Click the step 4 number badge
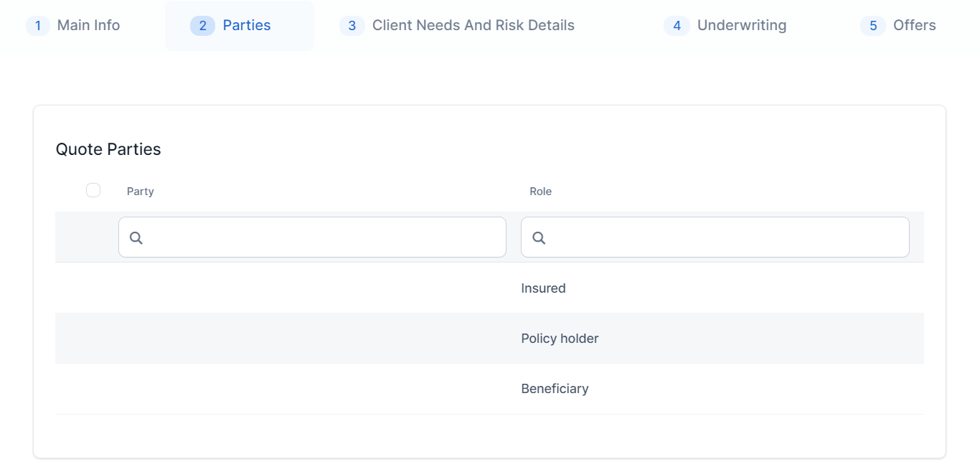Image resolution: width=980 pixels, height=472 pixels. tap(677, 26)
